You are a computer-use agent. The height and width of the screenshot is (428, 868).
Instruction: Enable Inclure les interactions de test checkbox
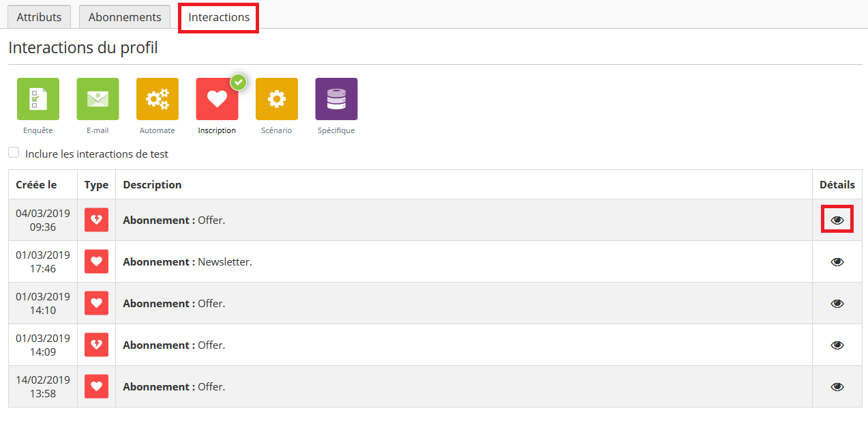click(14, 153)
